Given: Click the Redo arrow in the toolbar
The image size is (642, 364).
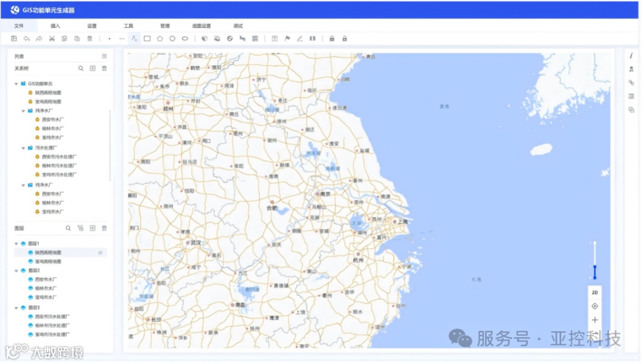Looking at the screenshot, I should 39,39.
